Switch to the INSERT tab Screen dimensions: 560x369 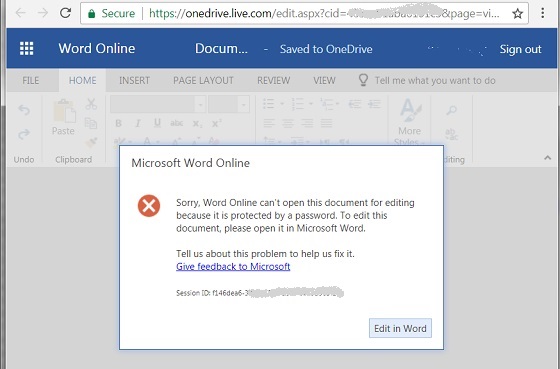click(134, 80)
